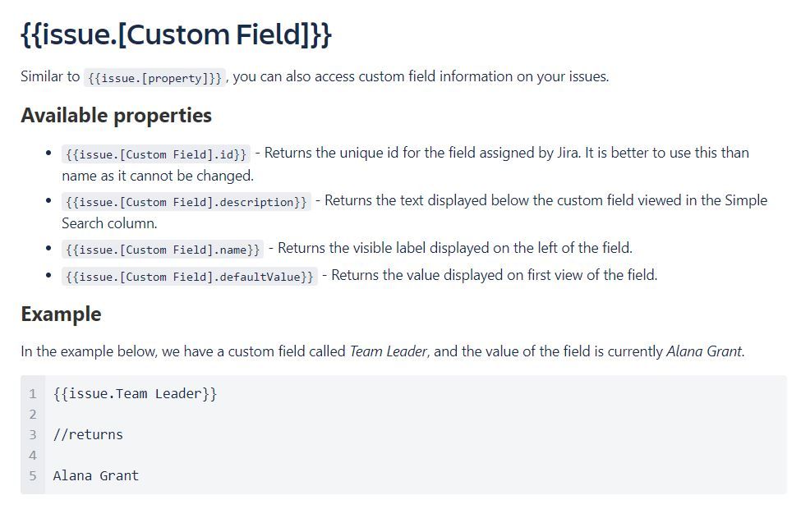Click the text about visible label displayed
The height and width of the screenshot is (532, 810).
454,248
